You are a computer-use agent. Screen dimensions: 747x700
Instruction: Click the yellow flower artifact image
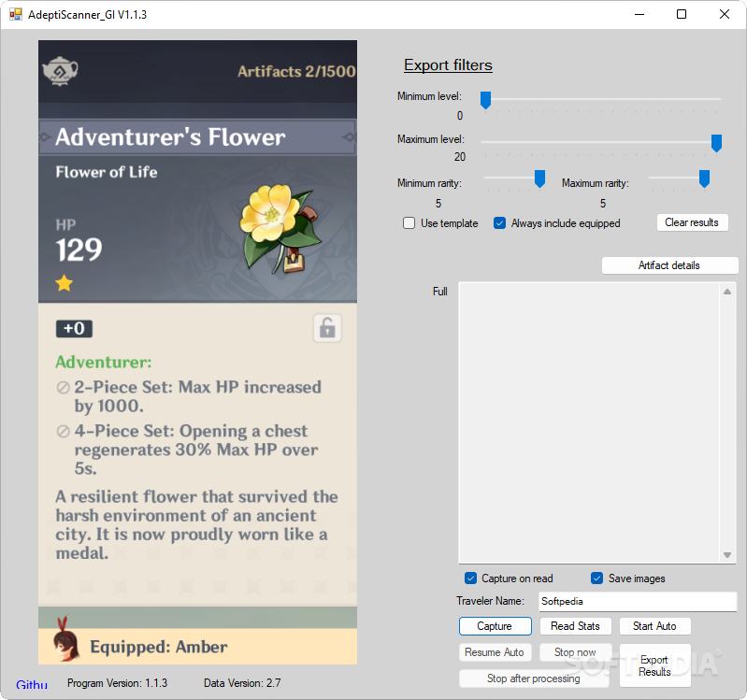[280, 230]
